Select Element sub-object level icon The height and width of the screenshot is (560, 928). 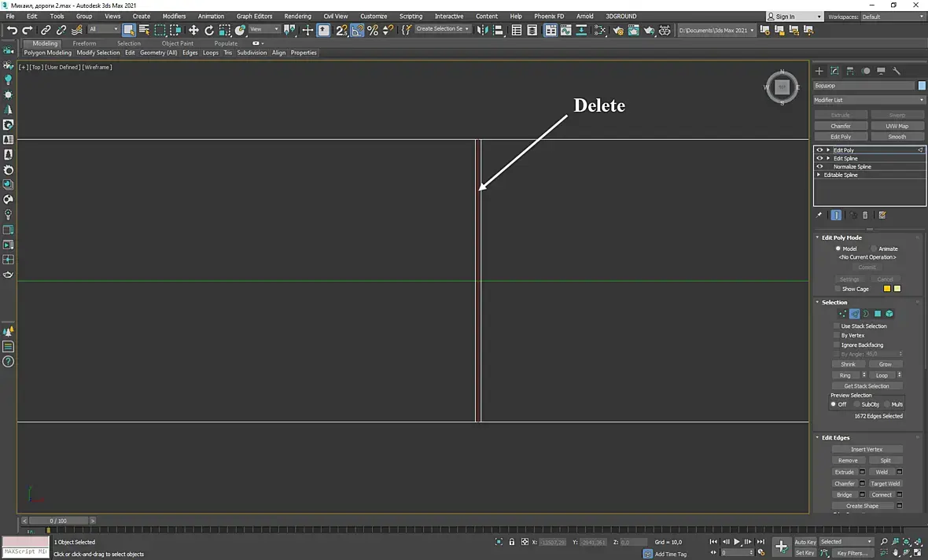click(889, 314)
